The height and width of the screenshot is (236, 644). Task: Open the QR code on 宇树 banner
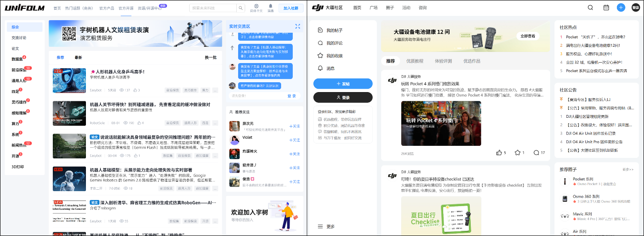coord(69,33)
